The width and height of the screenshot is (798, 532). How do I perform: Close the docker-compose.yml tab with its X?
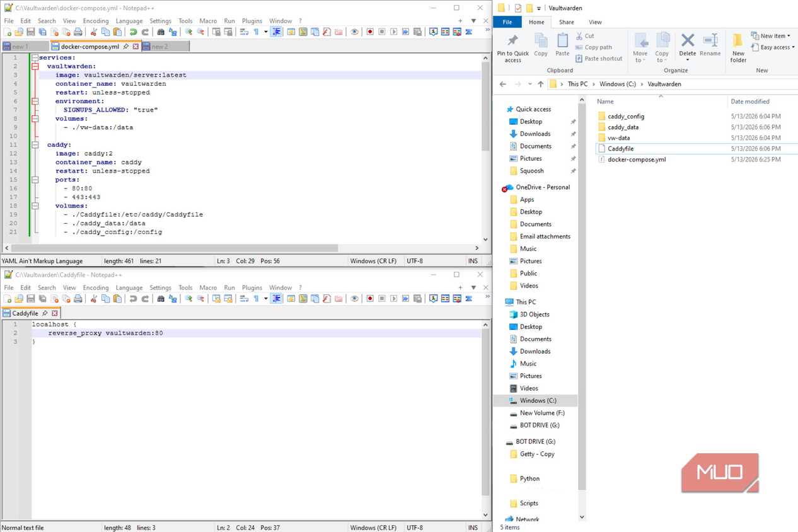pos(136,46)
